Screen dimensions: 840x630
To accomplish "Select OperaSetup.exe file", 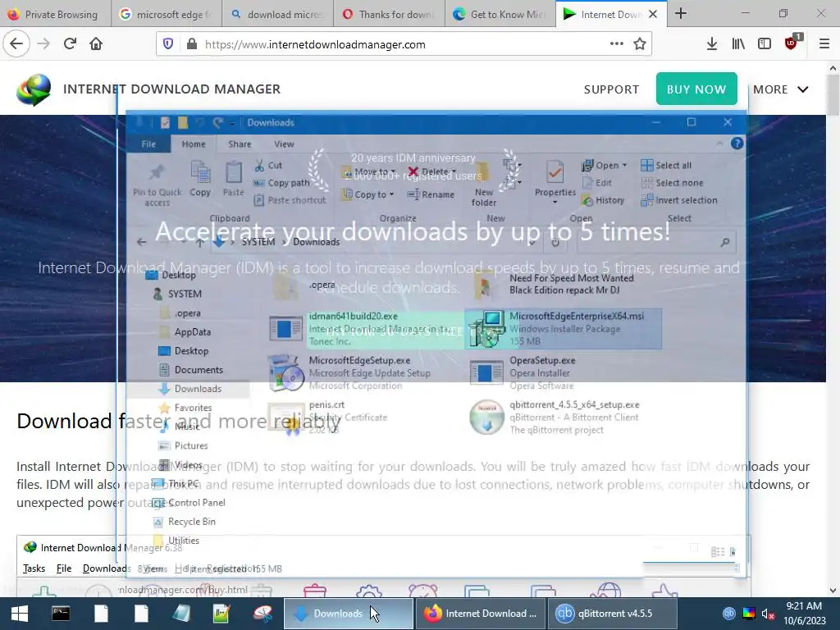I will (564, 373).
